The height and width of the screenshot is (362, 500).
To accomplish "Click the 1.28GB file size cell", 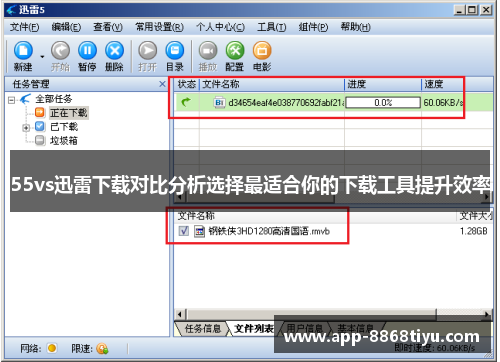I will click(474, 231).
